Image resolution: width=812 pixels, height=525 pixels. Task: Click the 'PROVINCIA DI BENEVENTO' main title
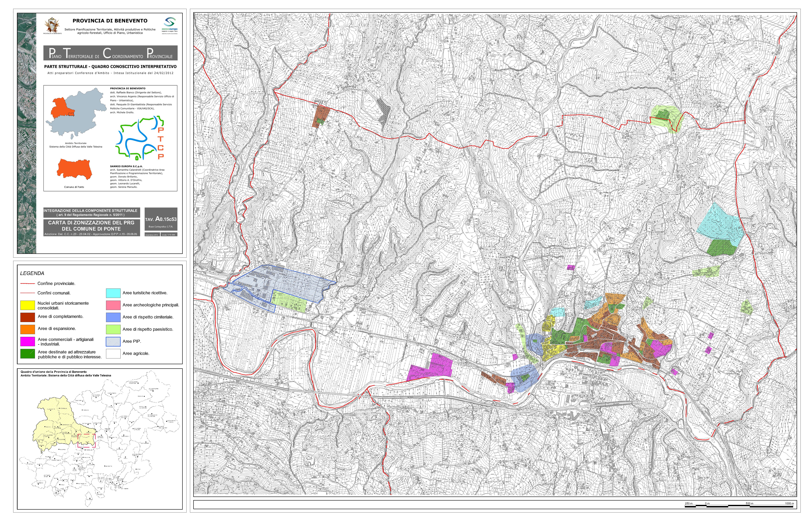pyautogui.click(x=110, y=21)
